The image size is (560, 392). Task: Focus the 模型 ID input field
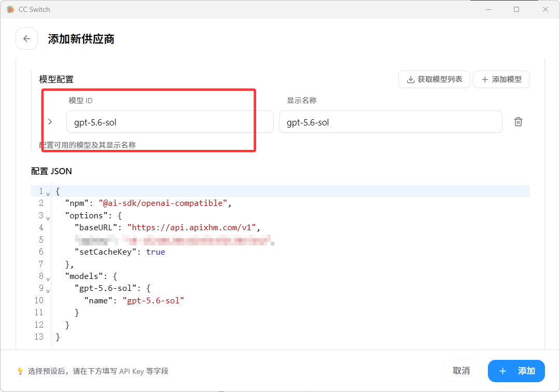point(170,122)
